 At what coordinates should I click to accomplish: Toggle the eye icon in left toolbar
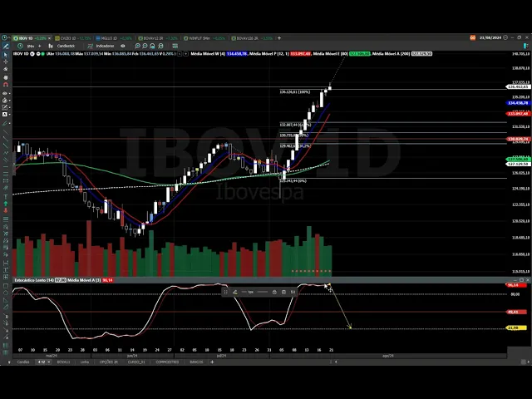point(5,93)
